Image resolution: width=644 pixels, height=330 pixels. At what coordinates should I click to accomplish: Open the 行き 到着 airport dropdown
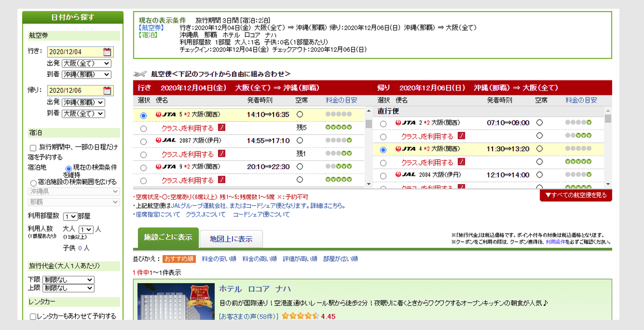pyautogui.click(x=86, y=75)
